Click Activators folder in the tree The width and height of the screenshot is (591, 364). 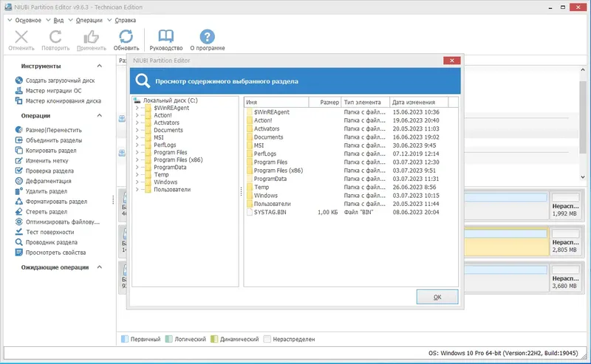[166, 123]
